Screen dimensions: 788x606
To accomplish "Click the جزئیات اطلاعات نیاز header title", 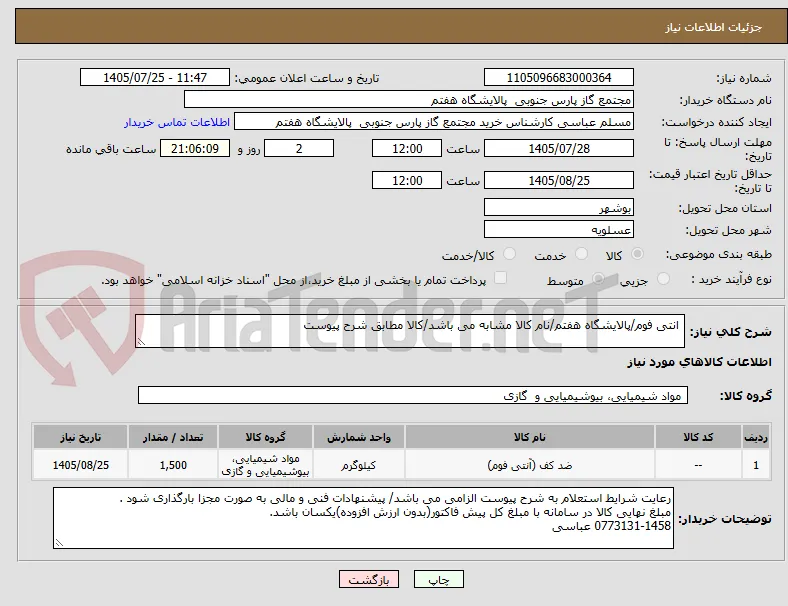I will (x=714, y=27).
